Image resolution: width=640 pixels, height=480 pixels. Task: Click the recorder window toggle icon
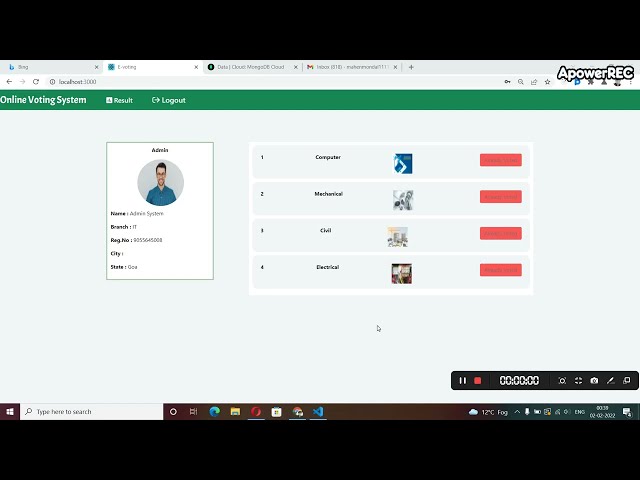[627, 380]
